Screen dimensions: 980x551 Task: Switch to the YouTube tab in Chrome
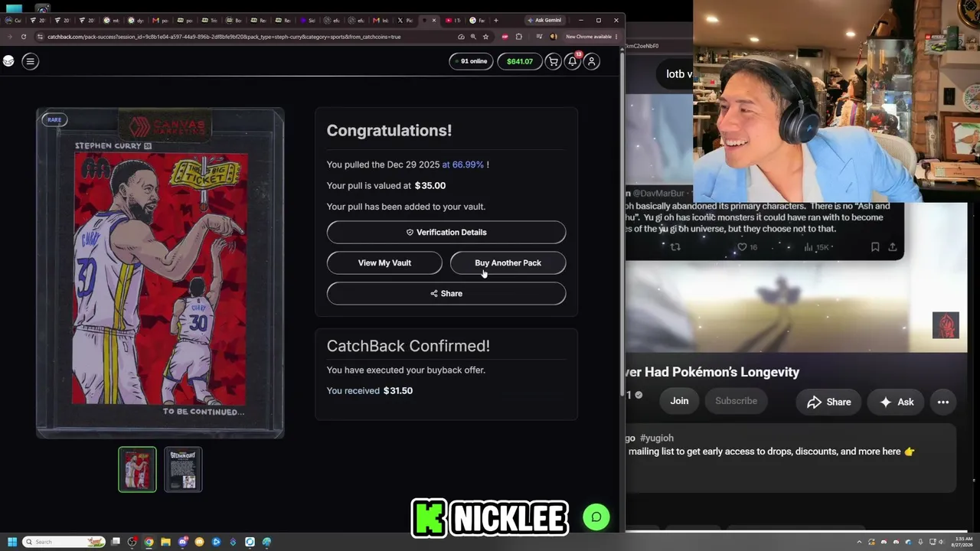(x=452, y=20)
